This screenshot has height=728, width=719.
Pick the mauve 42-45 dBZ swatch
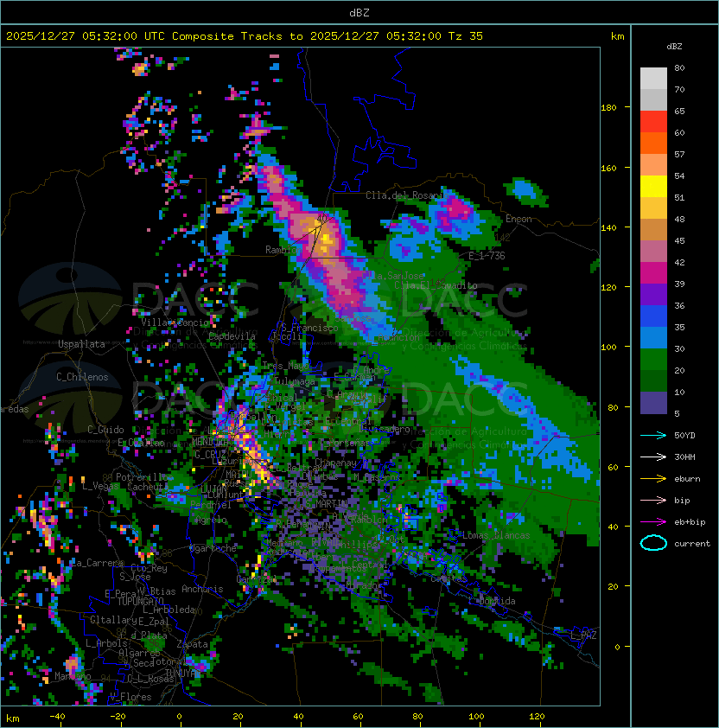pyautogui.click(x=653, y=252)
